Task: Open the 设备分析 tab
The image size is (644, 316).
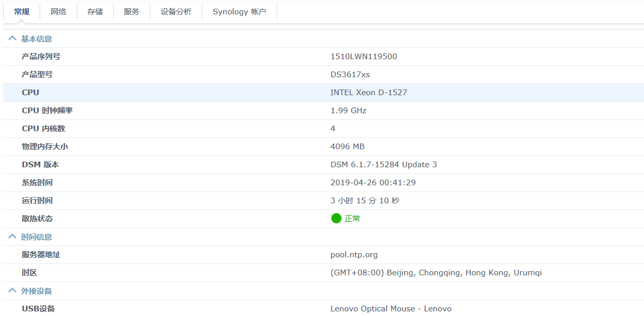Action: coord(175,11)
